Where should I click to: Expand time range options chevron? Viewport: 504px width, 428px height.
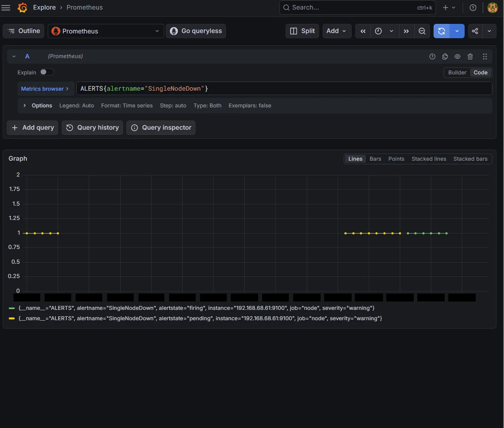tap(391, 31)
